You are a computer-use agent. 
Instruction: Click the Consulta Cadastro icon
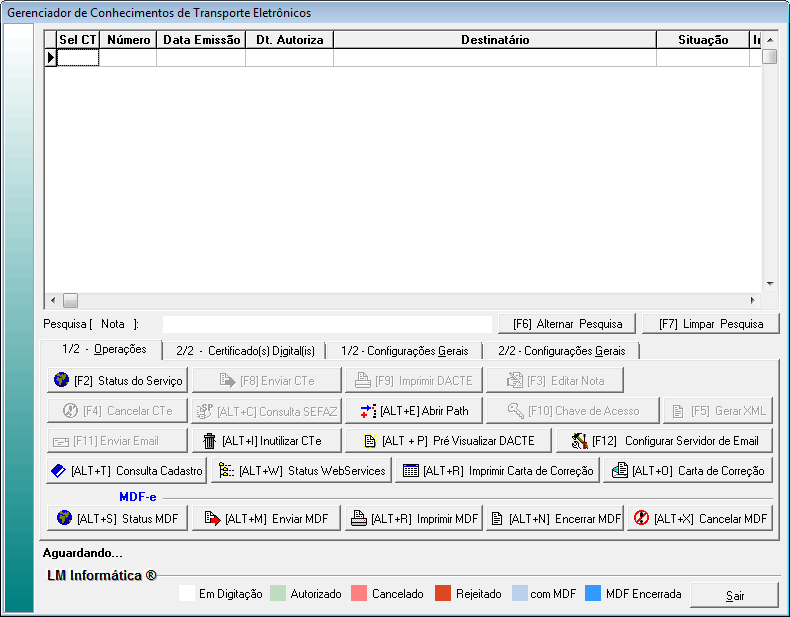point(60,471)
